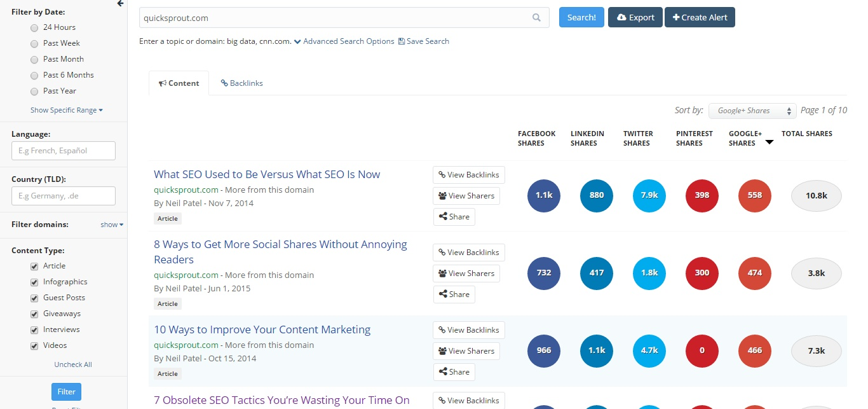Uncheck the Infographics content type
This screenshot has height=409, width=868.
[34, 282]
